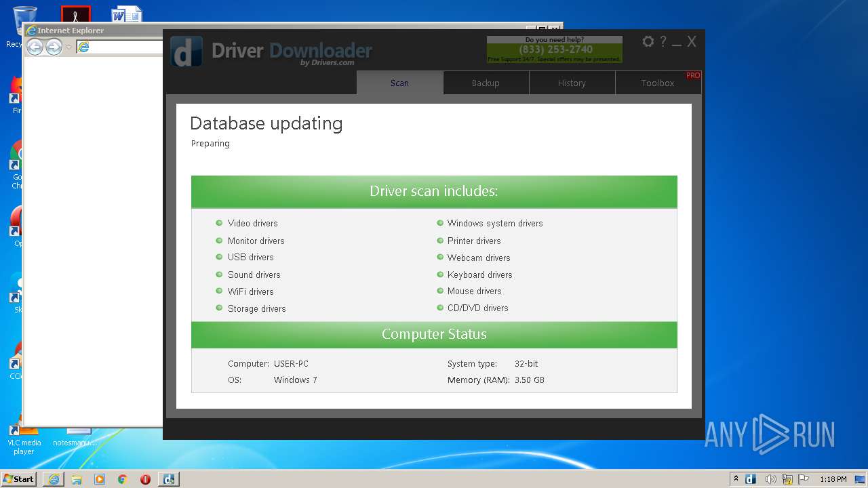Screen dimensions: 868x488
Task: Open the History tab
Action: coord(572,83)
